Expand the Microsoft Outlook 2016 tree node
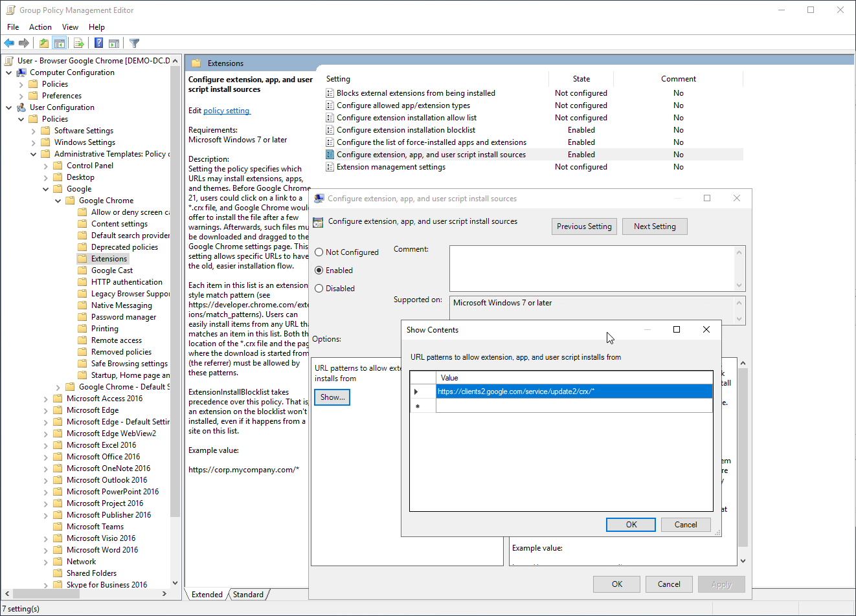This screenshot has width=856, height=616. (x=46, y=480)
